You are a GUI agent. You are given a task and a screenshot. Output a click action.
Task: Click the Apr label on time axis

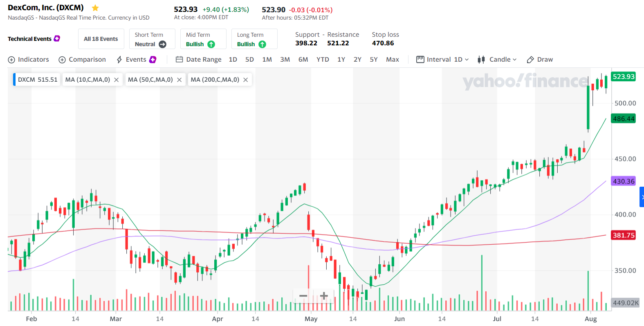[x=218, y=319]
